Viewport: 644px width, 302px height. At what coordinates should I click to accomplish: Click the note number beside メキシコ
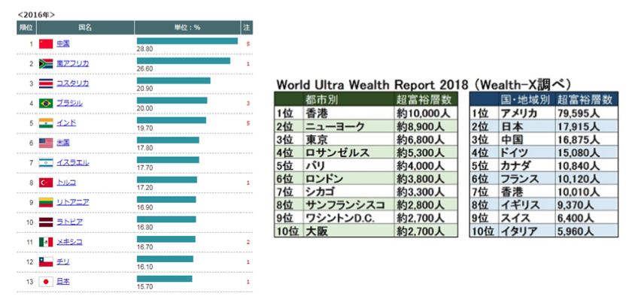click(x=248, y=242)
